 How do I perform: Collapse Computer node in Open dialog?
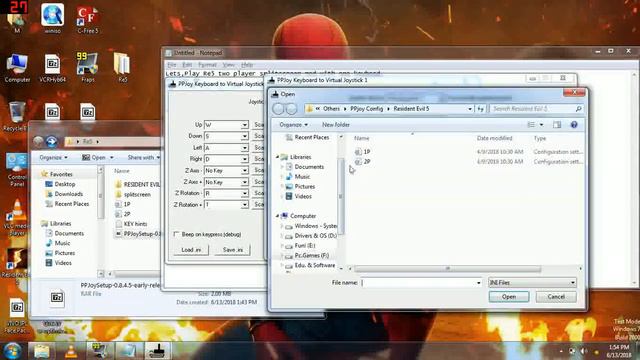click(x=278, y=216)
